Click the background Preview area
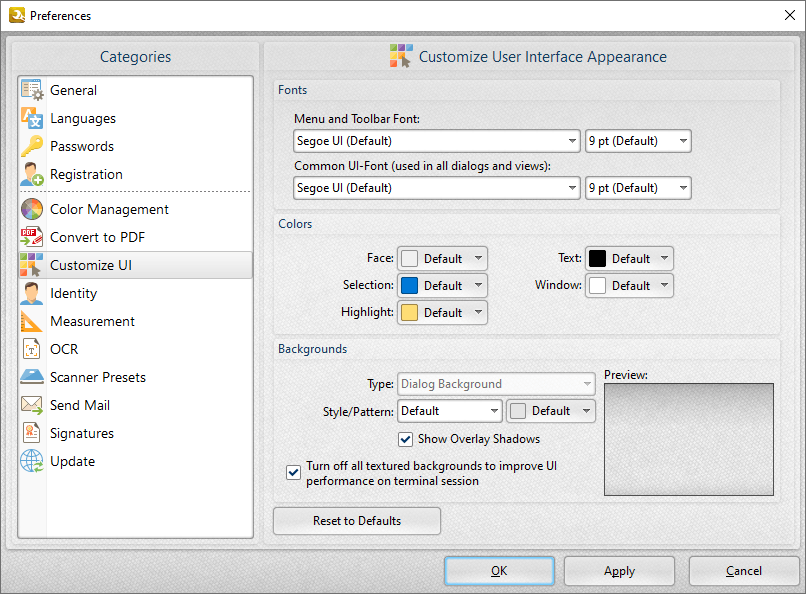 coord(688,438)
